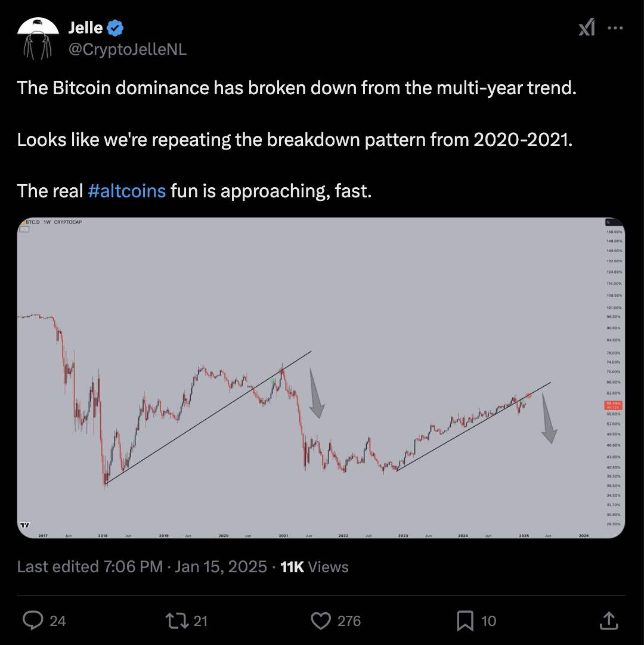Open the #altcoins hashtag

click(126, 191)
